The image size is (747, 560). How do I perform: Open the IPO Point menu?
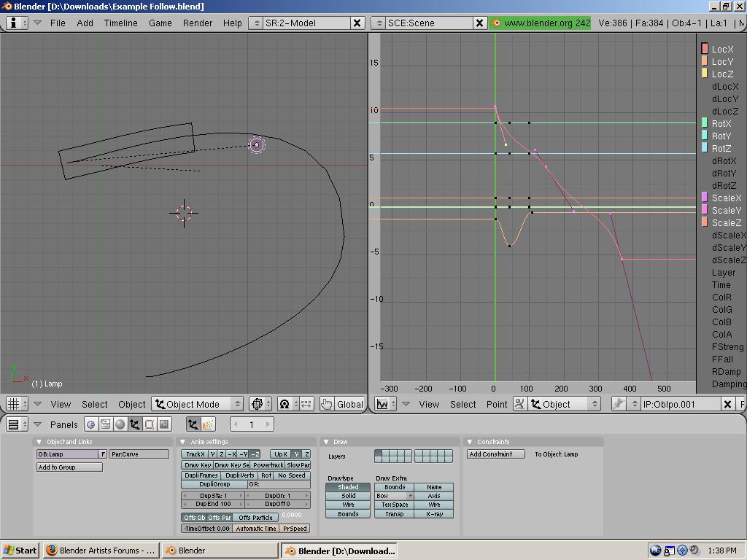[497, 404]
